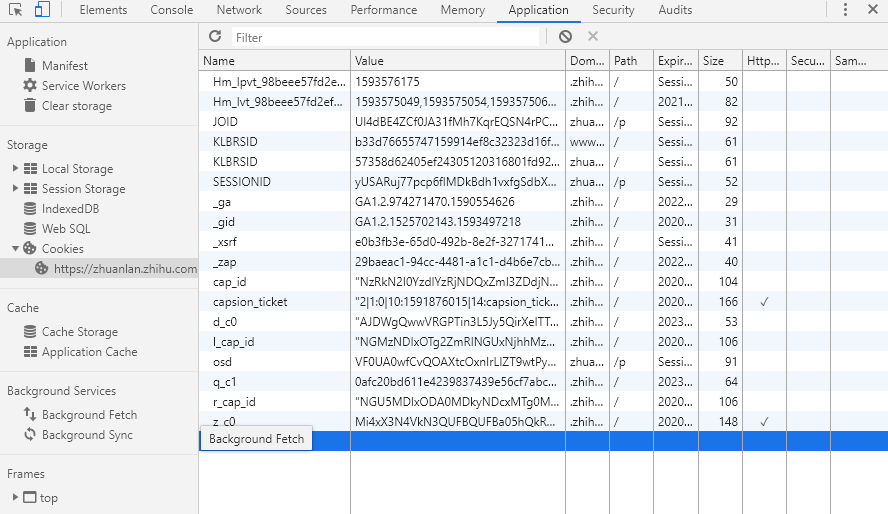Screen dimensions: 888x514
Task: Expand the Session Storage tree arrow
Action: pyautogui.click(x=15, y=189)
